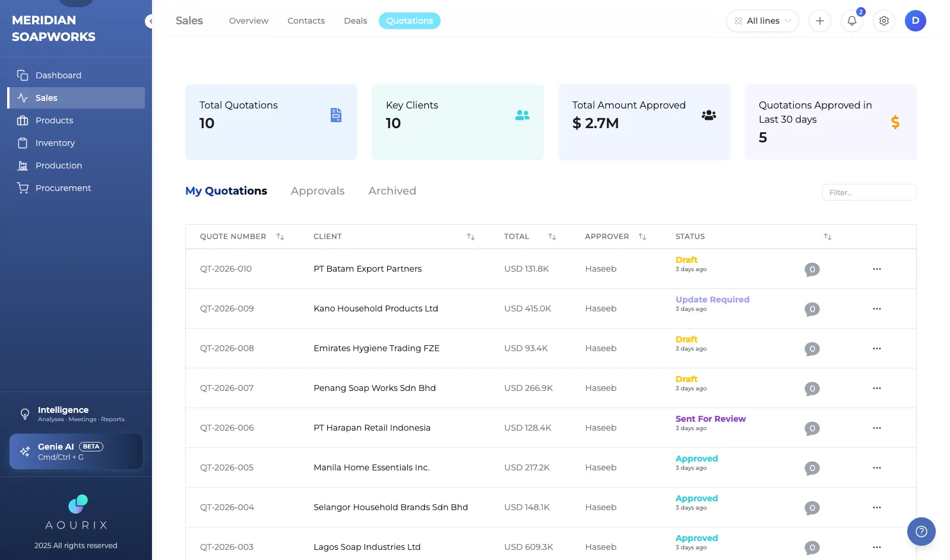This screenshot has width=950, height=560.
Task: Open comments bubble for QT-2026-004
Action: [x=812, y=508]
